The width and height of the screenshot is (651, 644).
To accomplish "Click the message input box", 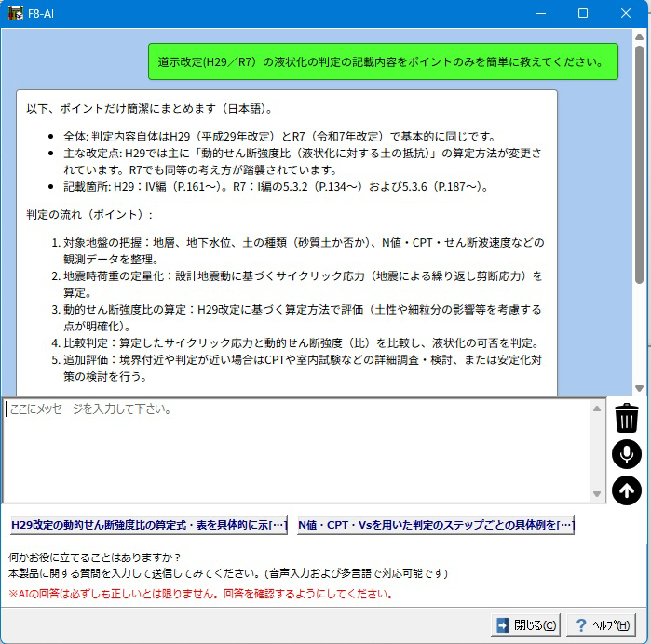I will click(x=297, y=450).
